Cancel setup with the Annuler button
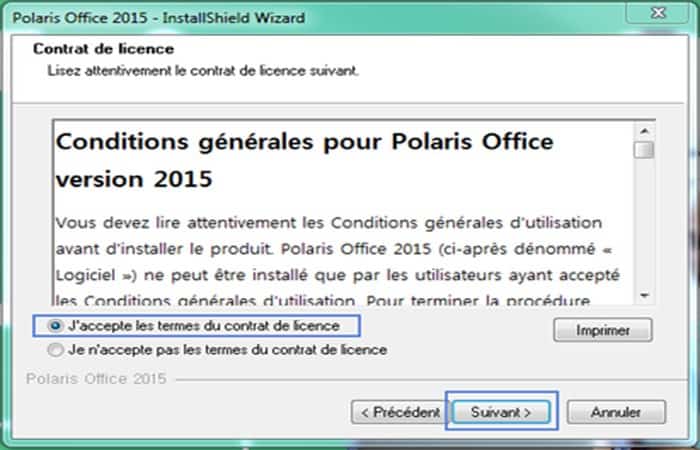The height and width of the screenshot is (450, 700). point(615,411)
